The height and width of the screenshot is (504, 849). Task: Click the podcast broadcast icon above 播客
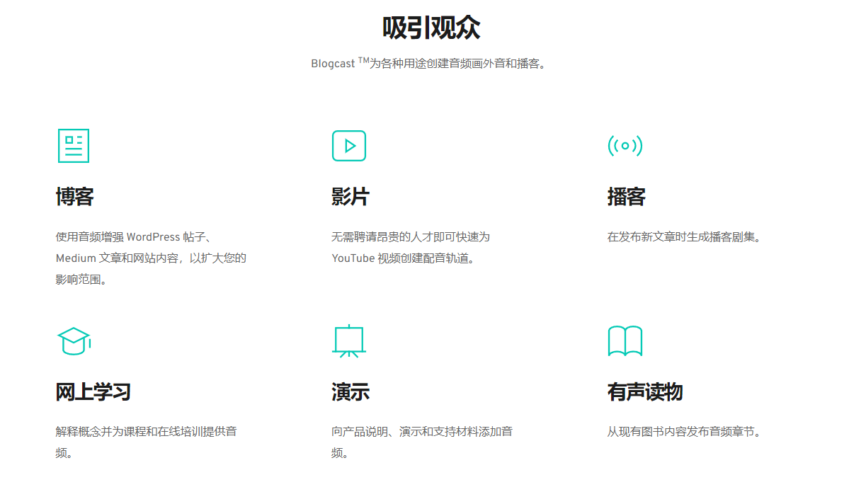625,146
